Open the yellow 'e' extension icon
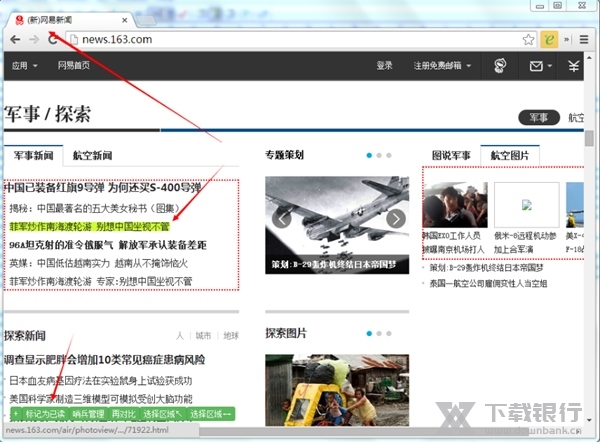The height and width of the screenshot is (444, 600). [549, 39]
